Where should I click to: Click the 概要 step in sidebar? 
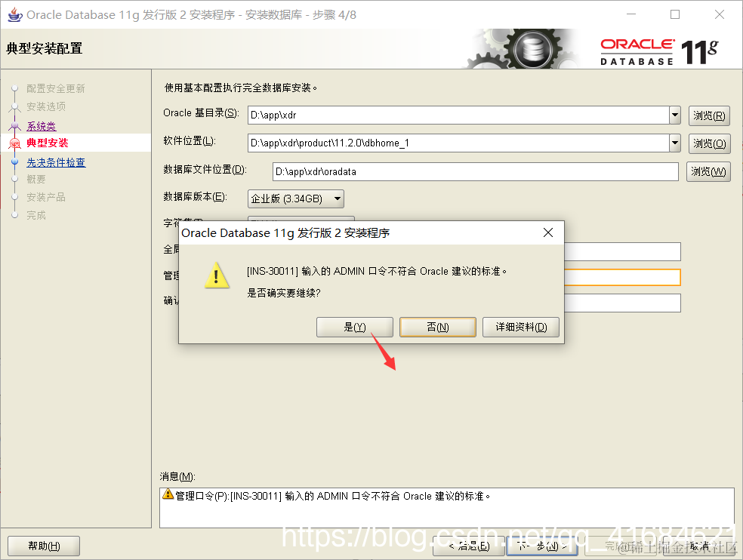(36, 179)
